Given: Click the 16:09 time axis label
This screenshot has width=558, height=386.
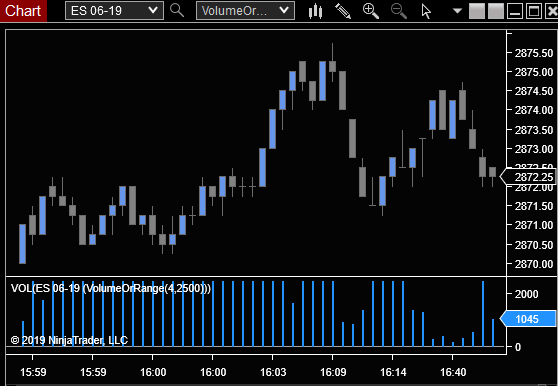Looking at the screenshot, I should tap(333, 372).
